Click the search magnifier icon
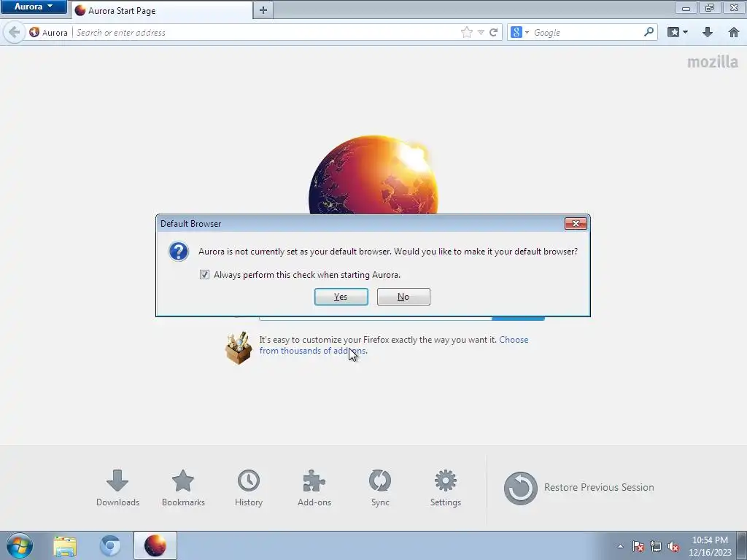This screenshot has width=747, height=560. tap(649, 32)
